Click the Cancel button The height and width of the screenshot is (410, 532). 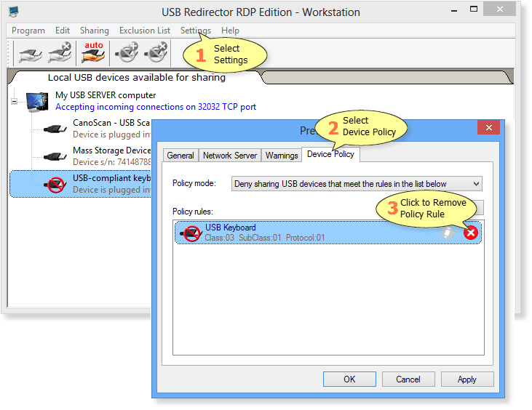click(408, 379)
